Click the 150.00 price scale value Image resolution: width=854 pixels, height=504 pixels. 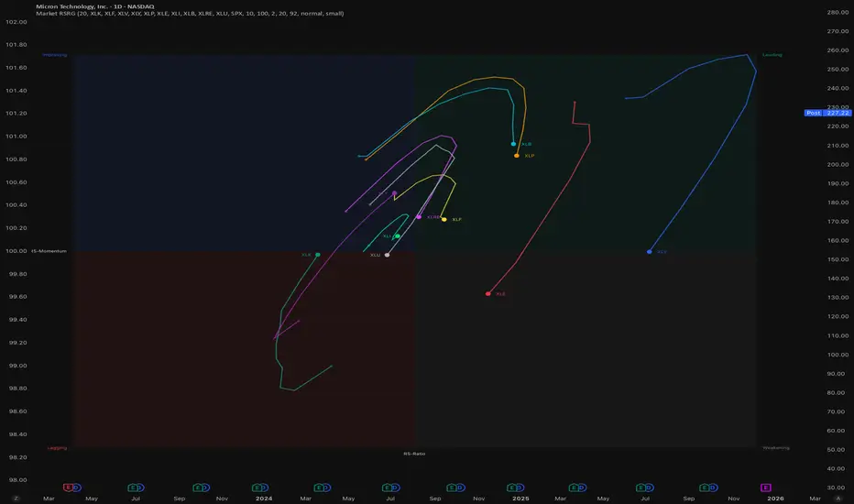tap(838, 259)
